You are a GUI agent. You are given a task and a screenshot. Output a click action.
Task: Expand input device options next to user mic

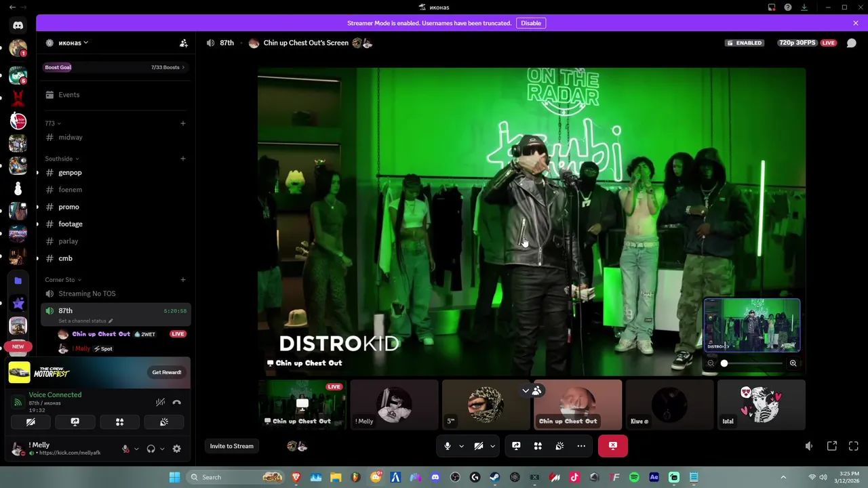tap(136, 449)
